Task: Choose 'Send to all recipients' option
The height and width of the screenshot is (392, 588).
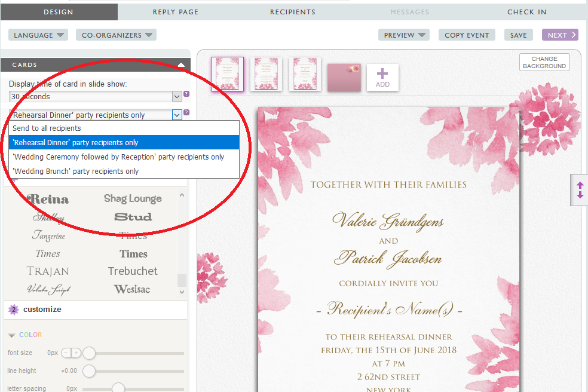Action: pyautogui.click(x=47, y=128)
